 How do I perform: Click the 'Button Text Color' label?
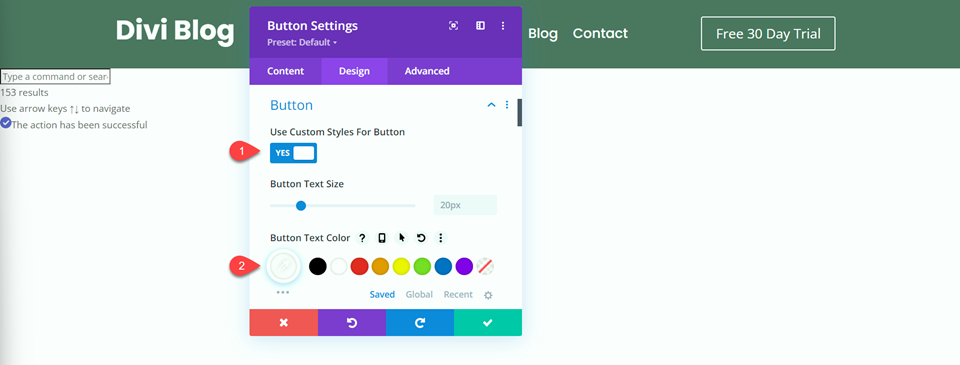click(310, 238)
